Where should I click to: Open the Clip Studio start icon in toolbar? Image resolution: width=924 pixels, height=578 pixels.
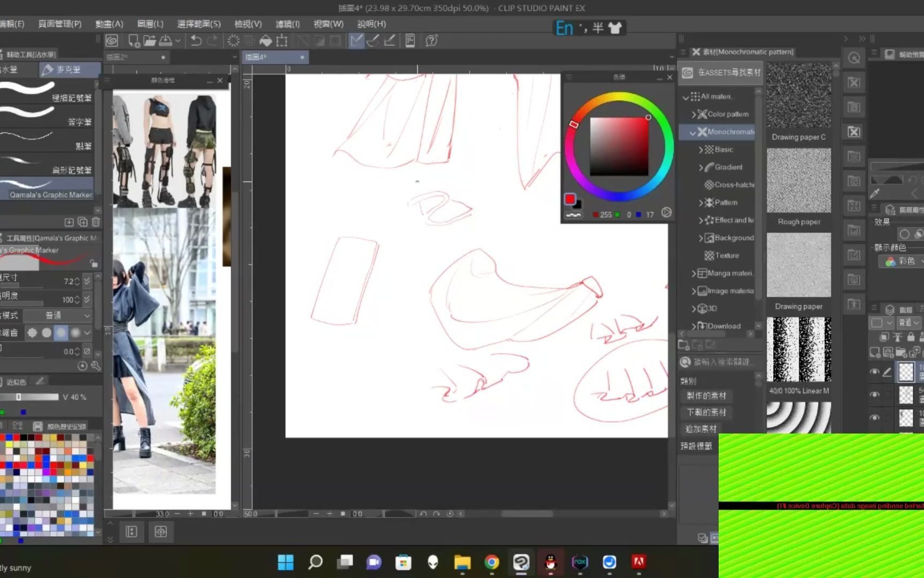tap(112, 41)
